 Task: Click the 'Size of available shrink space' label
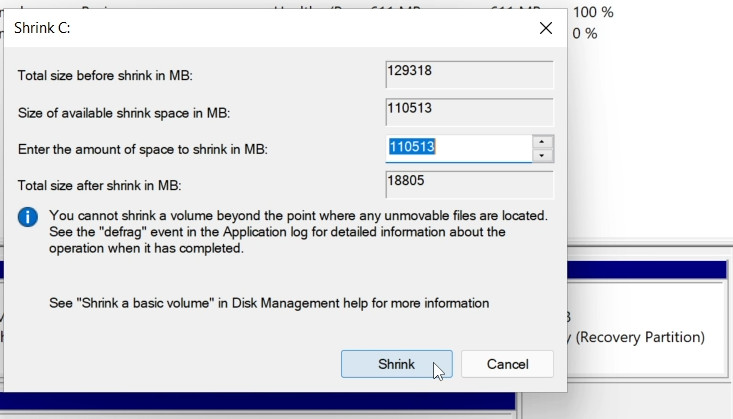click(131, 113)
